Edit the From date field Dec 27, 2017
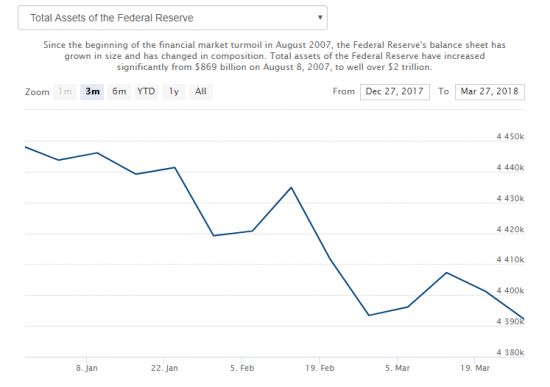 tap(395, 92)
